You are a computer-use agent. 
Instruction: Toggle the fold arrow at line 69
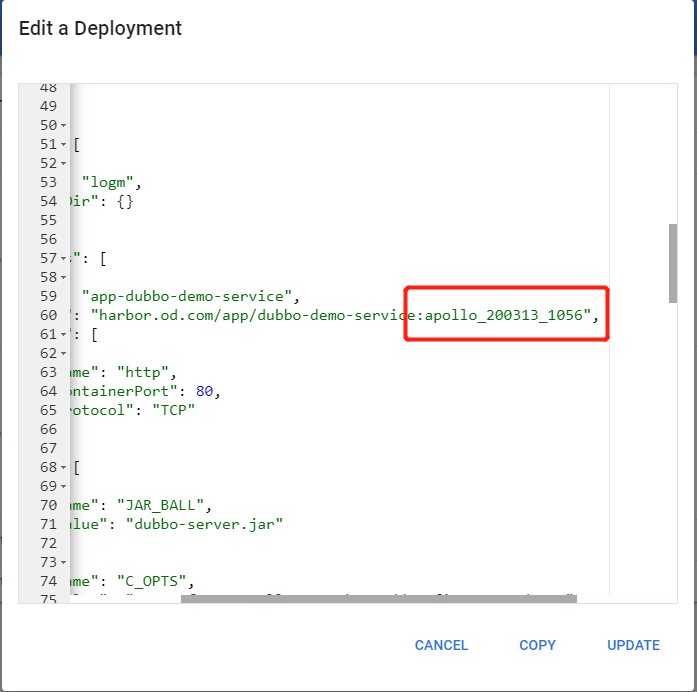(64, 486)
